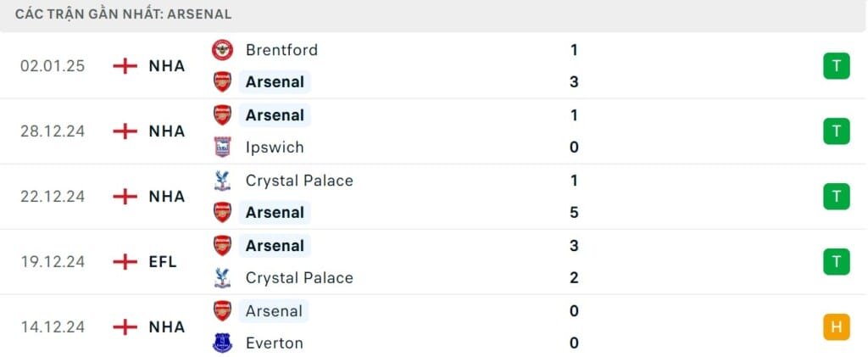The image size is (868, 357).
Task: Click green T badge for 19.12.24 match
Action: point(836,262)
